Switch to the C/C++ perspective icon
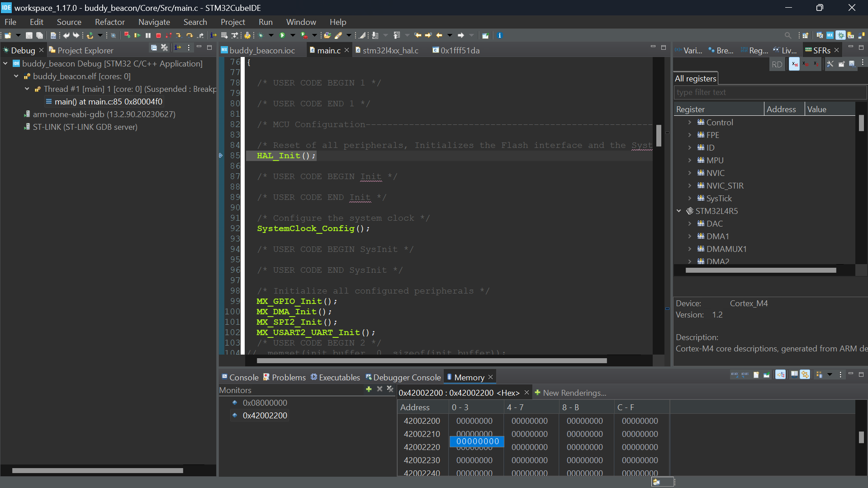The image size is (868, 488). pyautogui.click(x=820, y=35)
